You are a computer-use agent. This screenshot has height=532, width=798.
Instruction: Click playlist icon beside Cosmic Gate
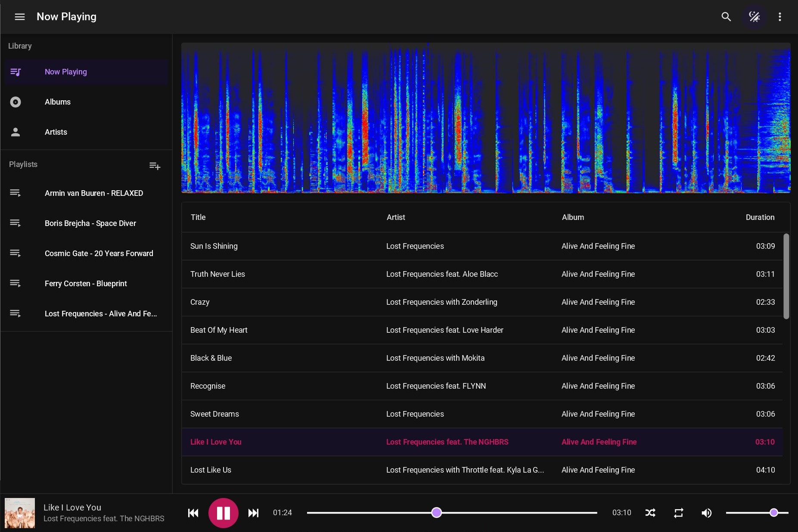16,254
